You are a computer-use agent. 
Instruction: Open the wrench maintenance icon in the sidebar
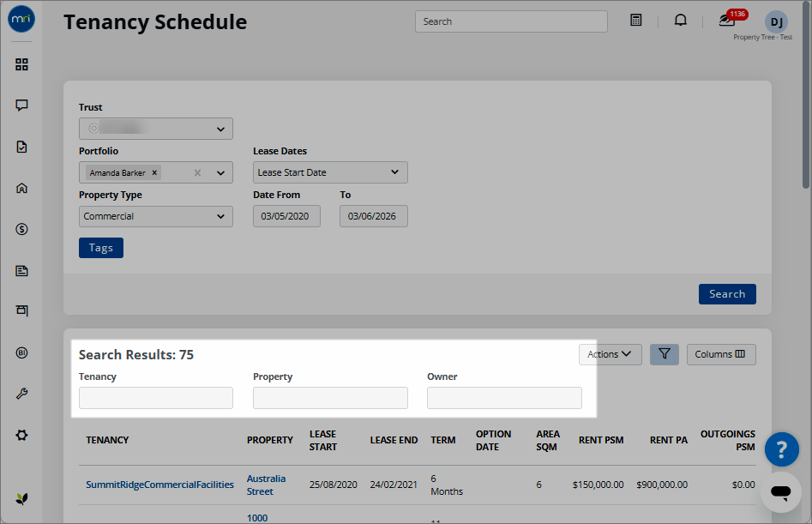click(21, 394)
